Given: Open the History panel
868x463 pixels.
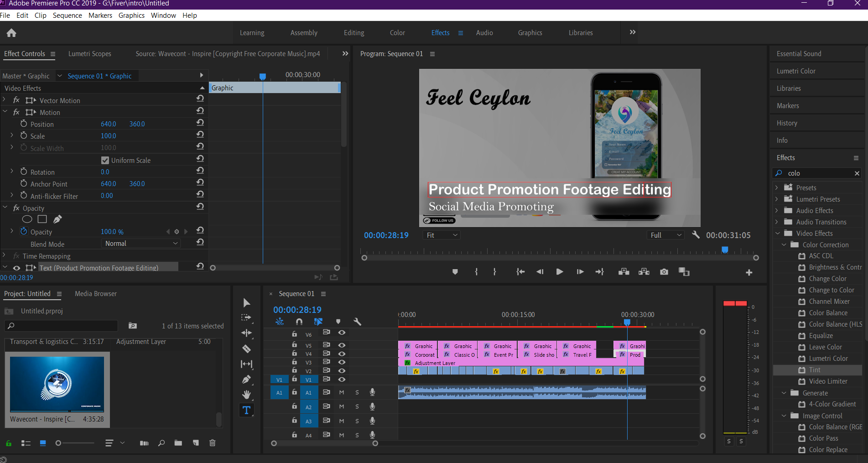Looking at the screenshot, I should [787, 123].
